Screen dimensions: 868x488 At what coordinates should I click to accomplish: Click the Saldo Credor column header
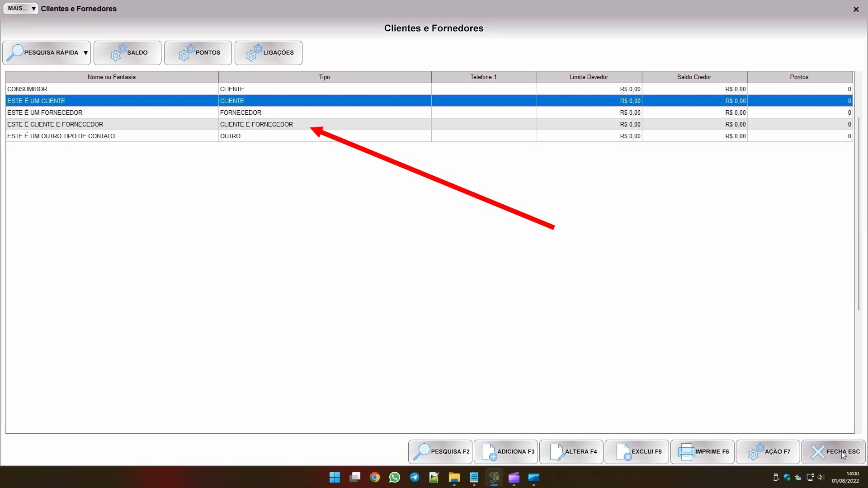pos(694,77)
